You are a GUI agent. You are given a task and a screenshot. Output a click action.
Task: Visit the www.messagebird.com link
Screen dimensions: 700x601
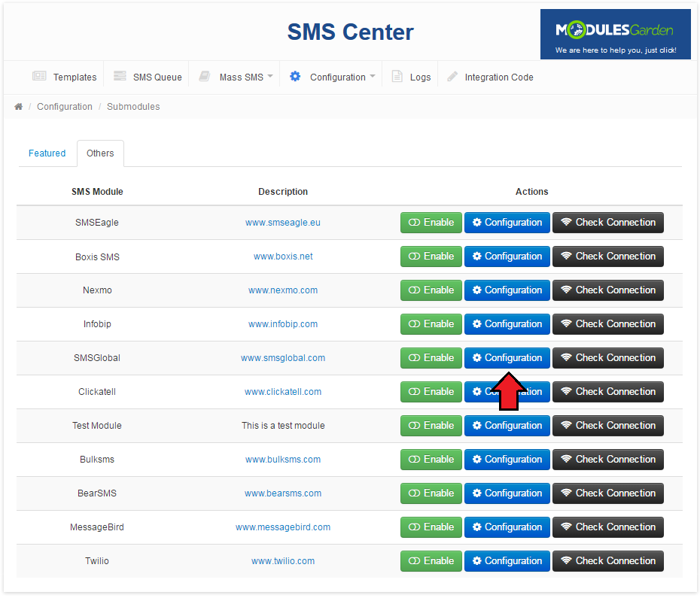pos(283,527)
